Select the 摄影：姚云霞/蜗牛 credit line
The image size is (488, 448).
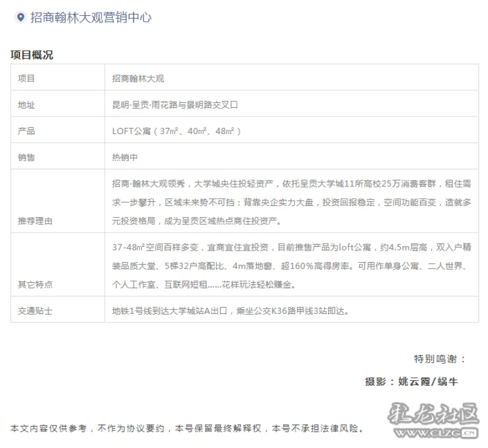[411, 382]
